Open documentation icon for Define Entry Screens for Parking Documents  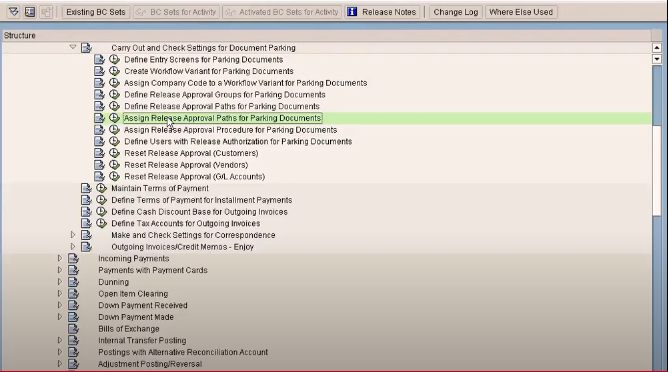[x=99, y=59]
